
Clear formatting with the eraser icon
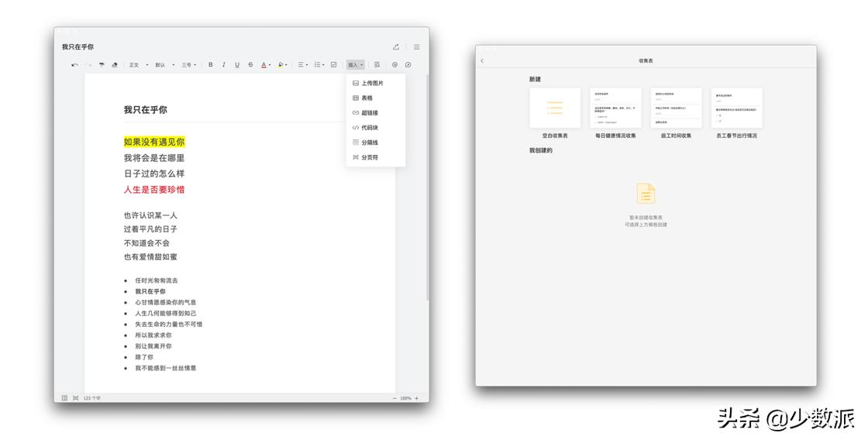tap(115, 65)
